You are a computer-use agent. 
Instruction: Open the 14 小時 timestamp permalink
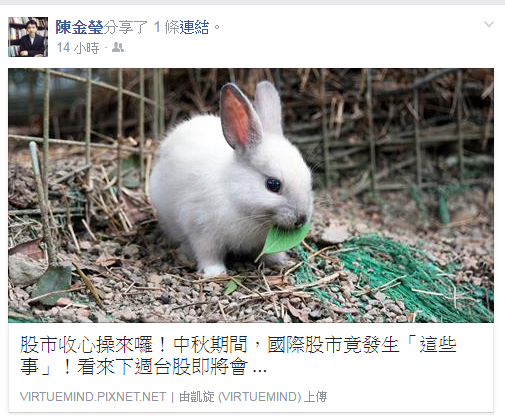[x=78, y=48]
